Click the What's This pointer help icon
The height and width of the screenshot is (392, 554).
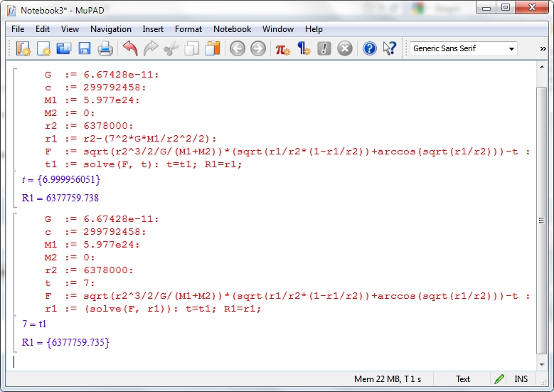[390, 48]
